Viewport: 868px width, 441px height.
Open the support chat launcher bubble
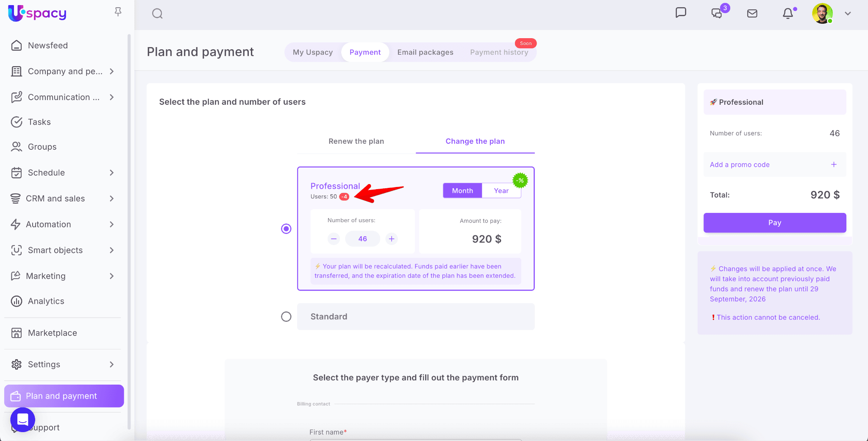click(23, 420)
